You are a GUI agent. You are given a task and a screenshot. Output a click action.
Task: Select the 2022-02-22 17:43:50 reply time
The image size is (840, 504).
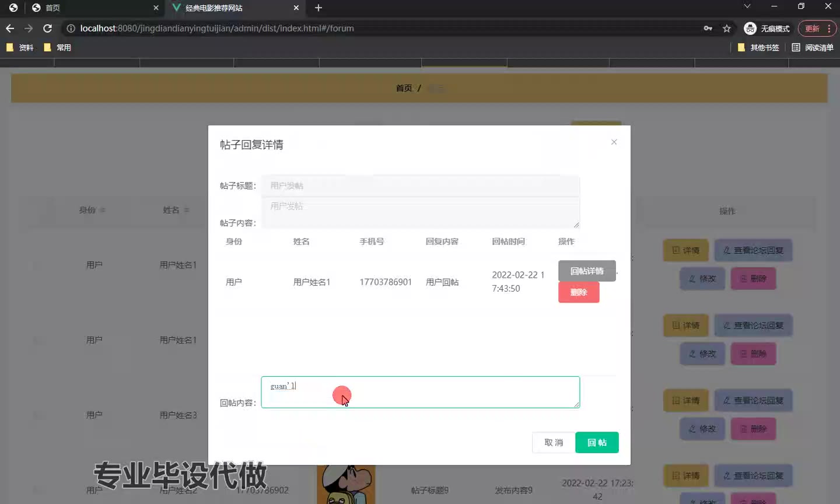click(518, 282)
